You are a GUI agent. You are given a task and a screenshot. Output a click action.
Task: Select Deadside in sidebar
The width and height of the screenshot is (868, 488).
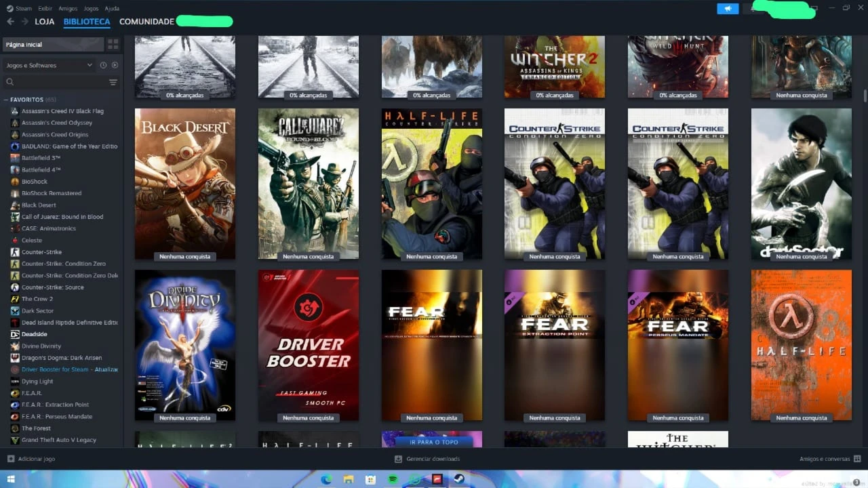click(x=35, y=334)
